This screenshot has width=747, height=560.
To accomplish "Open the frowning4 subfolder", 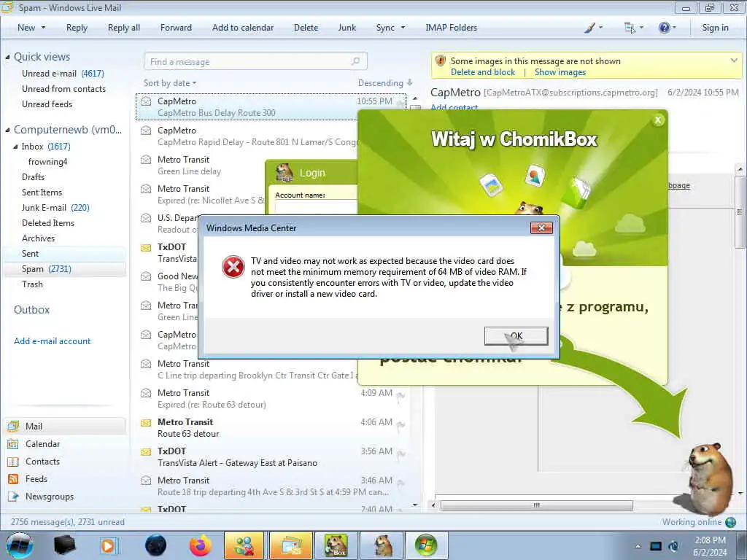I will tap(47, 162).
